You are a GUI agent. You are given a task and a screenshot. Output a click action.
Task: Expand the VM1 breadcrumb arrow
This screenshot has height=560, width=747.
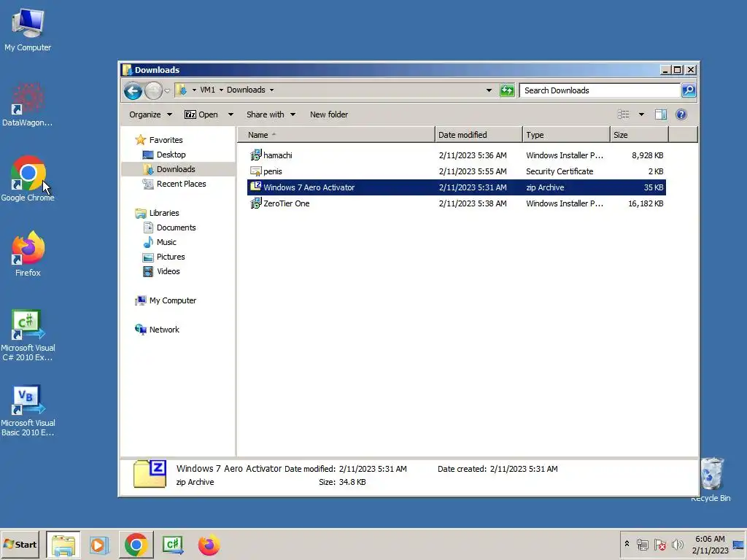[221, 90]
